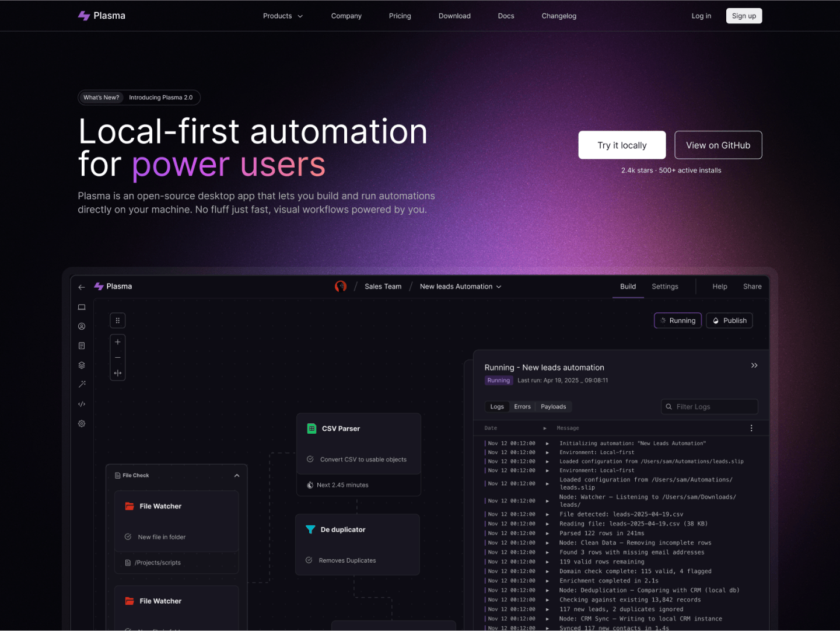This screenshot has width=840, height=631.
Task: Select the Account icon in the sidebar
Action: point(82,326)
